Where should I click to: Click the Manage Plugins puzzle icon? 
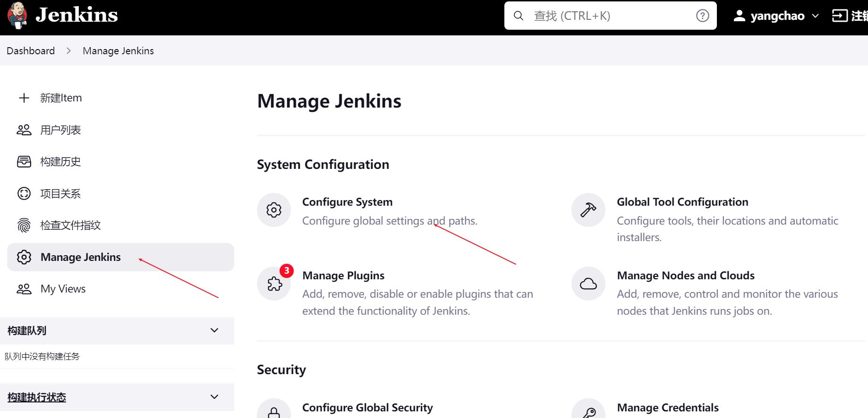coord(274,284)
